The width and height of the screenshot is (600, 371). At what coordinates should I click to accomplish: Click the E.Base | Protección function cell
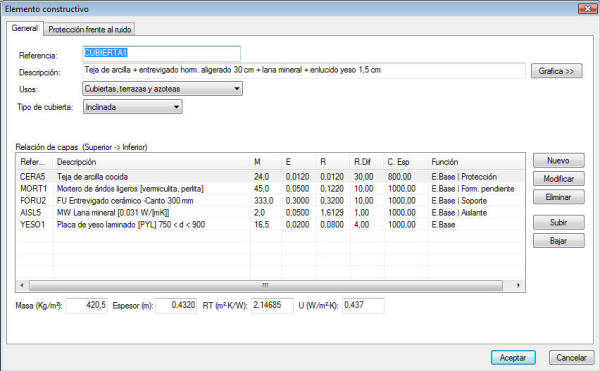464,177
